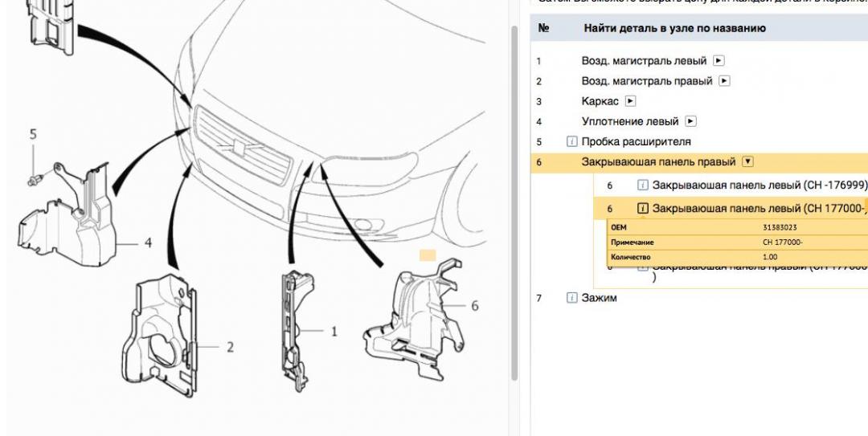This screenshot has width=868, height=436.
Task: Expand Уплотнение левый arrow
Action: [x=690, y=122]
